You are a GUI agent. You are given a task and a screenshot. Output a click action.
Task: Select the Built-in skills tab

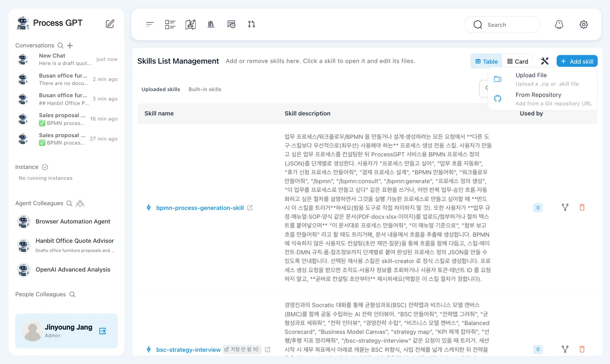[x=205, y=89]
